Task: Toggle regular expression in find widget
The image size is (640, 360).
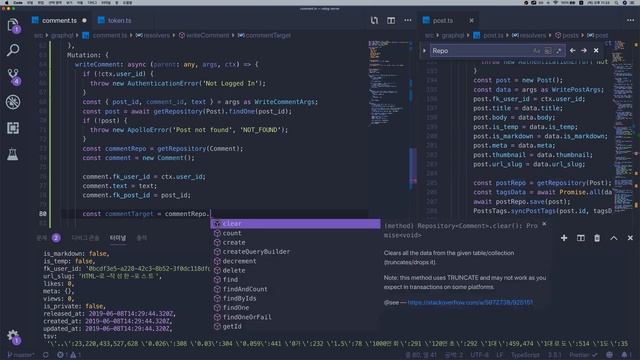Action: (558, 51)
